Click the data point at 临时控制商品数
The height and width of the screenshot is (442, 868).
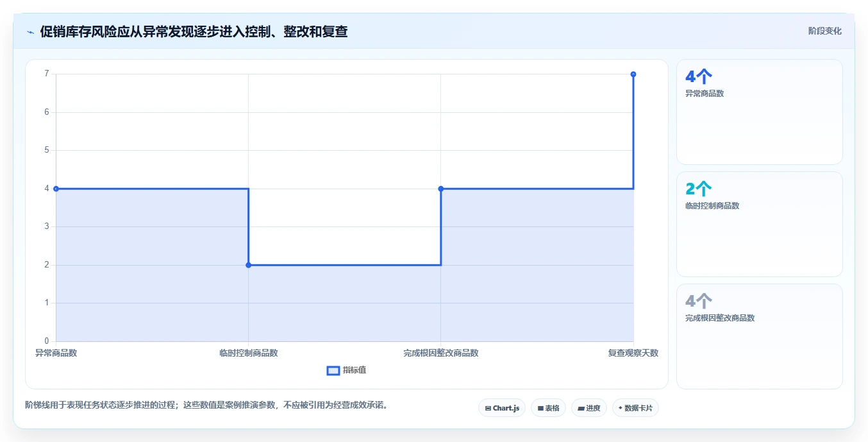(x=248, y=265)
